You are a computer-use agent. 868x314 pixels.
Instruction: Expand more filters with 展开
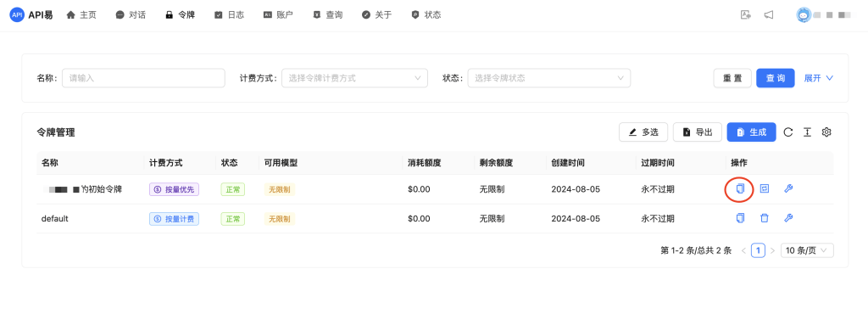[x=819, y=78]
